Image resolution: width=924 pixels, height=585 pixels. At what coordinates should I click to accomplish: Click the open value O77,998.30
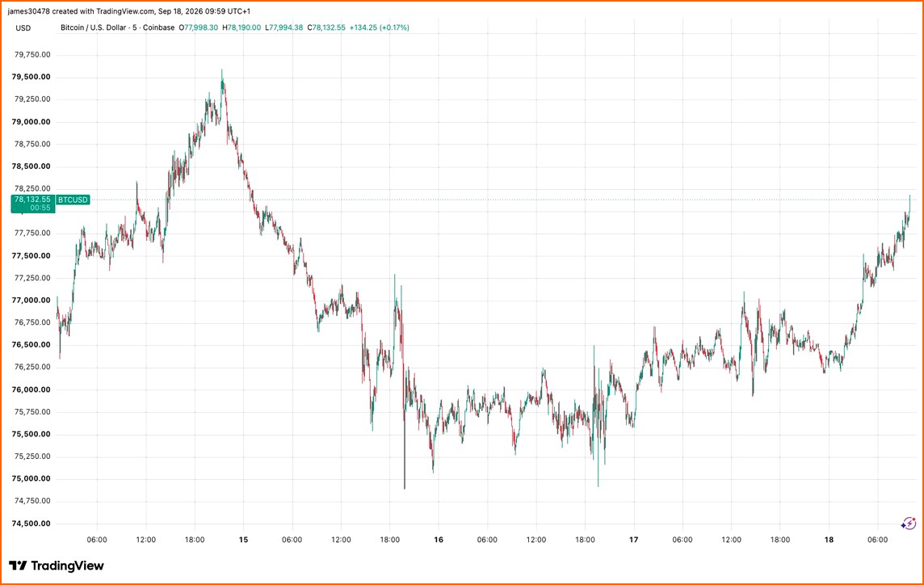[x=199, y=27]
